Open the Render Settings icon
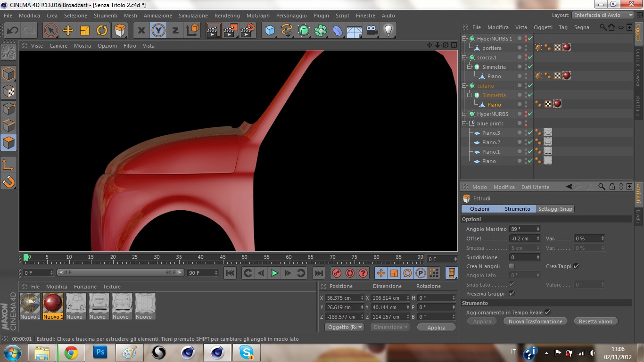Screen dimensions: 644x362 coord(248,31)
